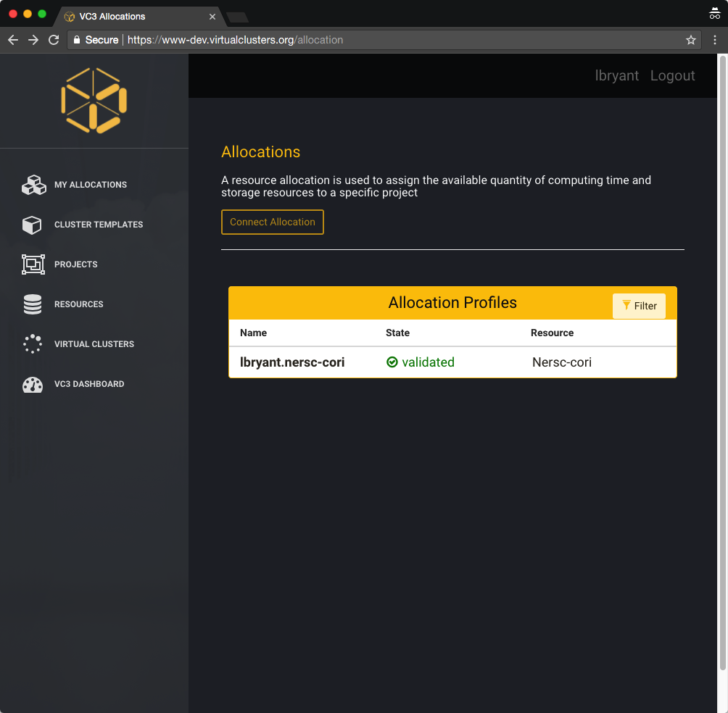
Task: Open My Allocations cubes icon
Action: coord(33,185)
